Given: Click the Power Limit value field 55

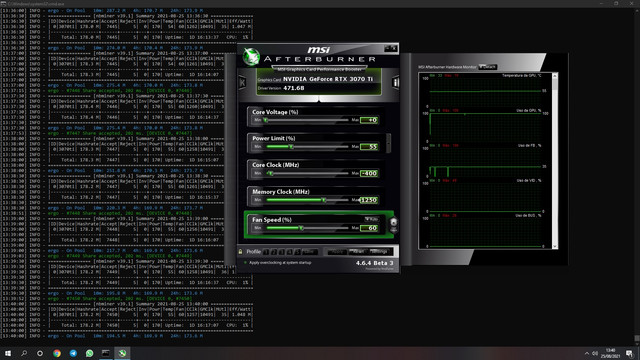Looking at the screenshot, I should tap(369, 147).
